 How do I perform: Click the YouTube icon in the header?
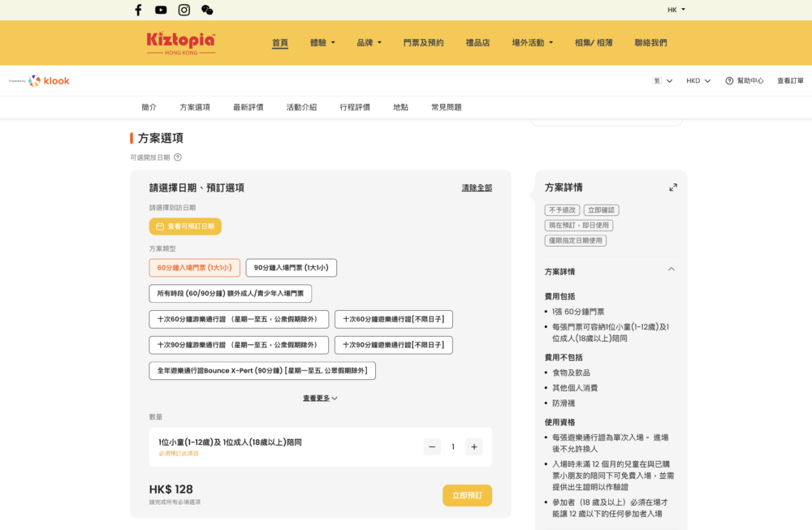[x=161, y=10]
